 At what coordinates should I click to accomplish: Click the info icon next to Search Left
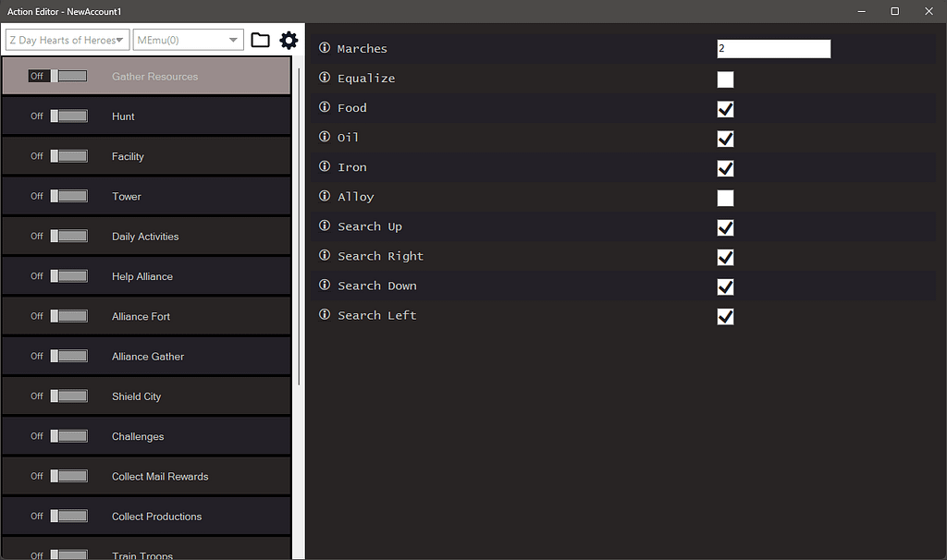tap(323, 314)
